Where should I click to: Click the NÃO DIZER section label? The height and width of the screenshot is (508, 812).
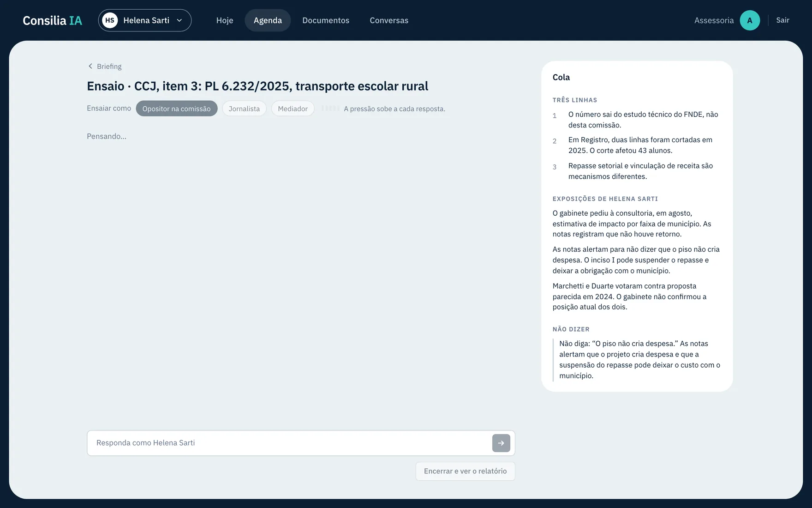tap(571, 329)
